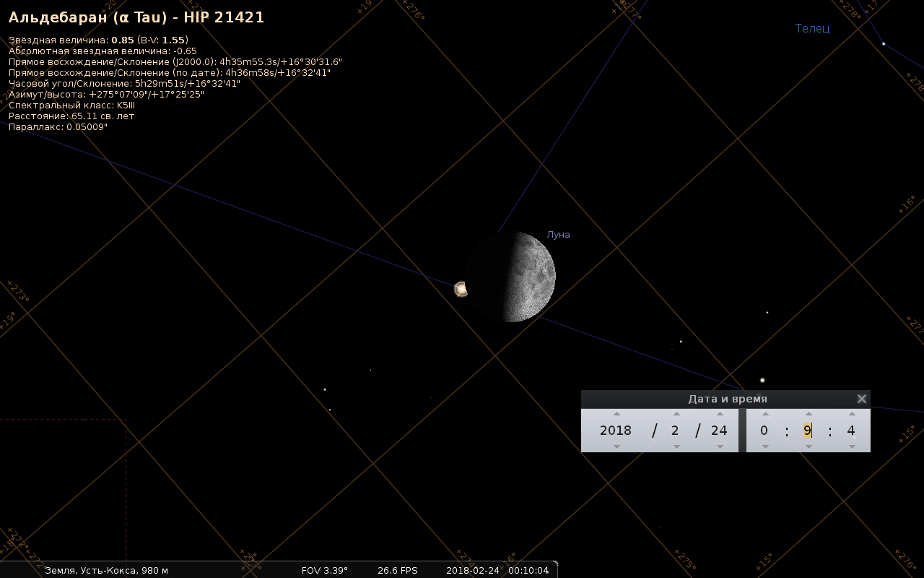Viewport: 924px width, 578px height.
Task: Close the Дата и время dialog
Action: (x=861, y=399)
